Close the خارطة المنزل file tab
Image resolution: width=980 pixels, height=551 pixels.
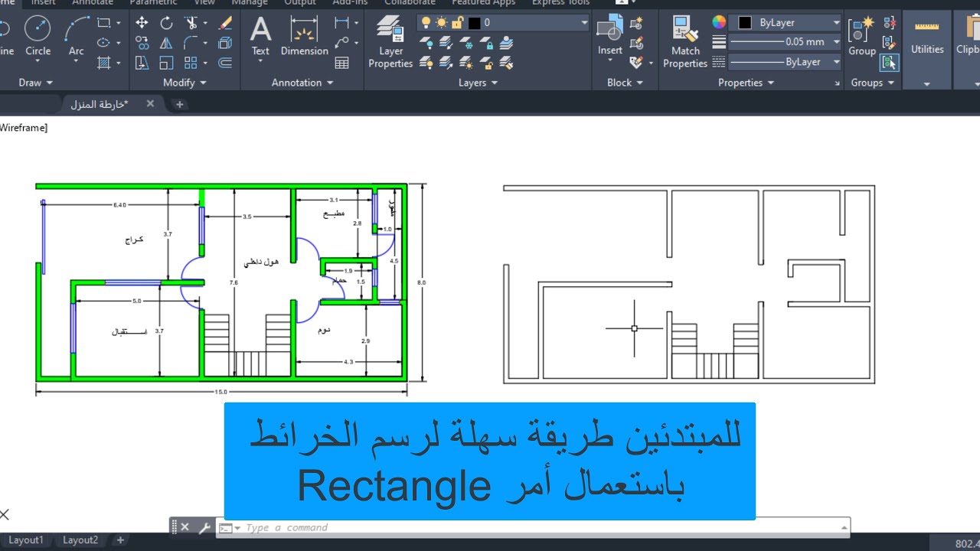coord(150,103)
